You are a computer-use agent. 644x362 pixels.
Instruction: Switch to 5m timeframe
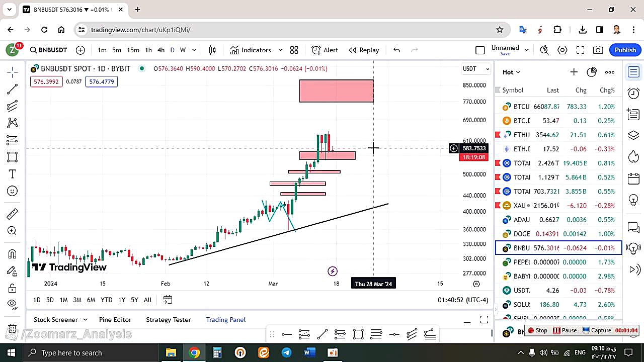coord(117,50)
